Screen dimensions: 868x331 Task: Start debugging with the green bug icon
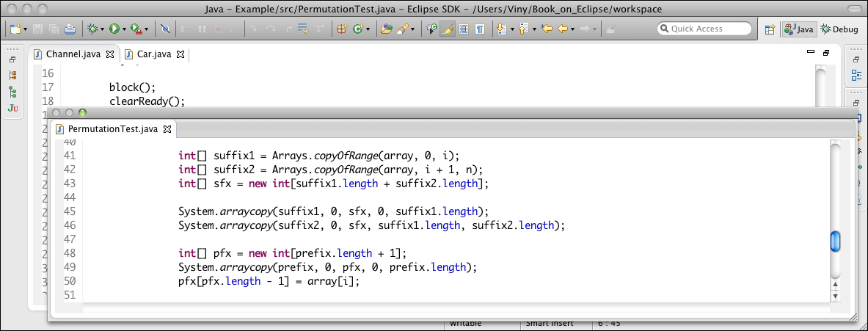(92, 29)
